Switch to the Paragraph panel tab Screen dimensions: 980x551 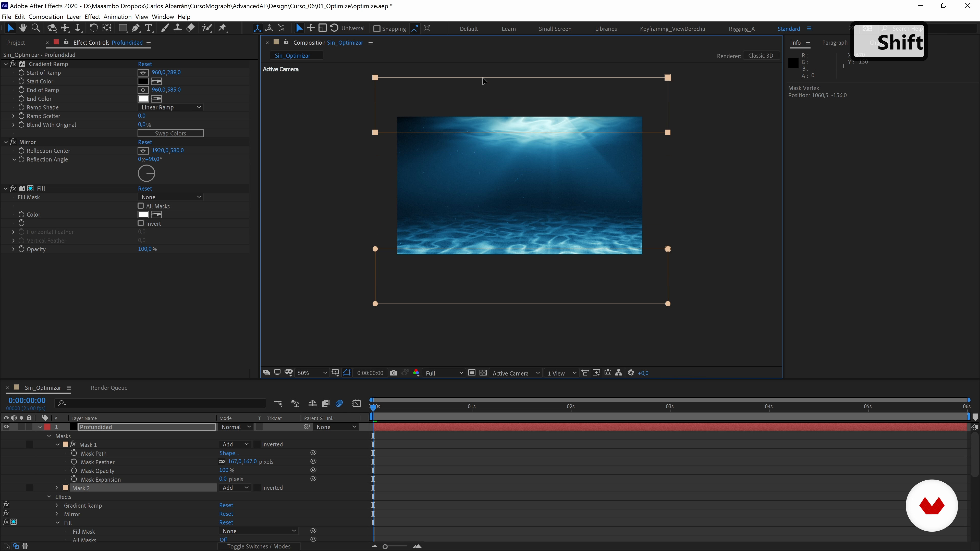pyautogui.click(x=835, y=43)
